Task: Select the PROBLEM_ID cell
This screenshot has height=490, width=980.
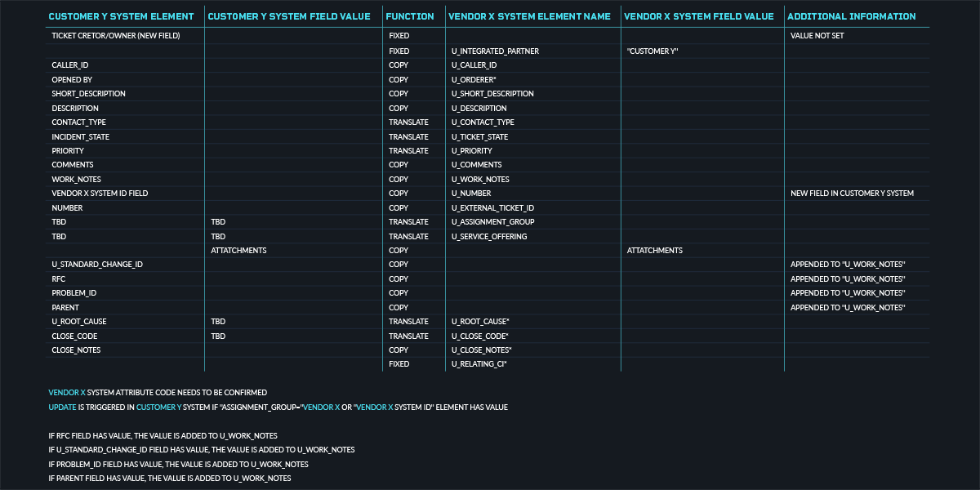Action: pyautogui.click(x=74, y=293)
